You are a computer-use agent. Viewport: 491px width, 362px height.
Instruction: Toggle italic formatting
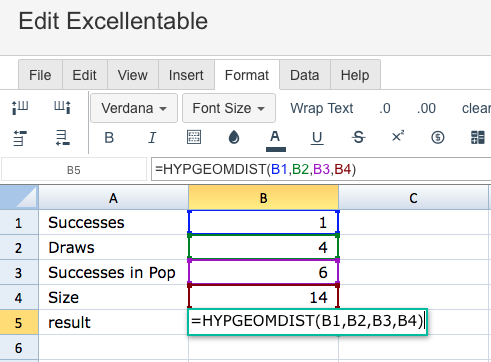(152, 137)
